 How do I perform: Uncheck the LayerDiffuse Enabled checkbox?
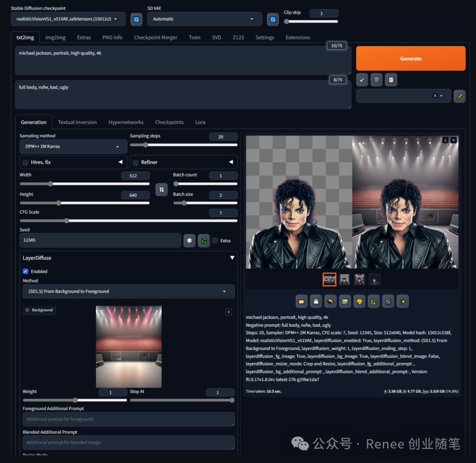tap(26, 271)
